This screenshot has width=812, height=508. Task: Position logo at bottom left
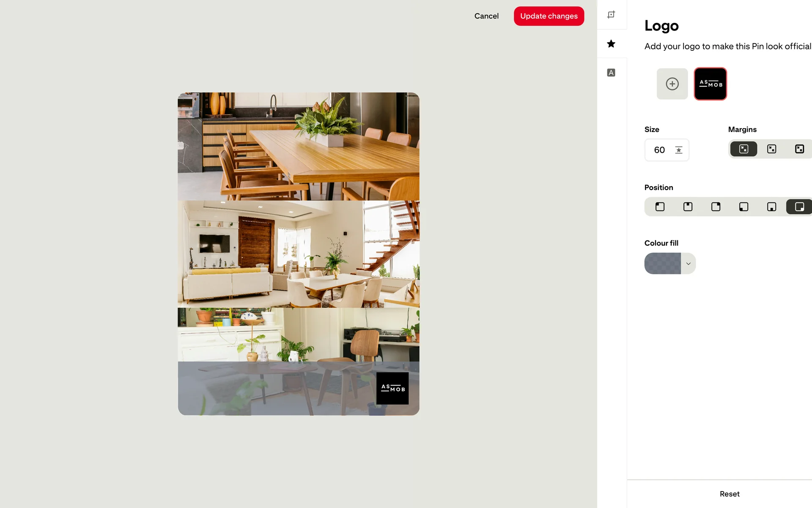coord(744,207)
